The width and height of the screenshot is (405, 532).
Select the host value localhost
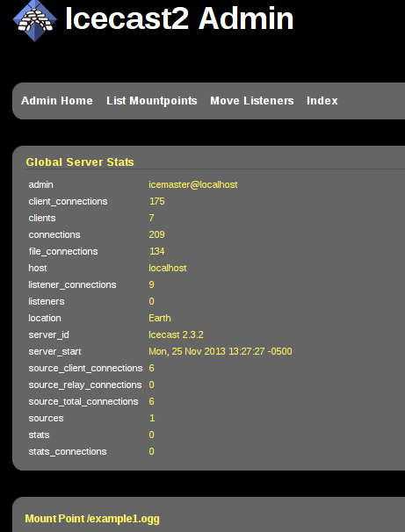[168, 268]
